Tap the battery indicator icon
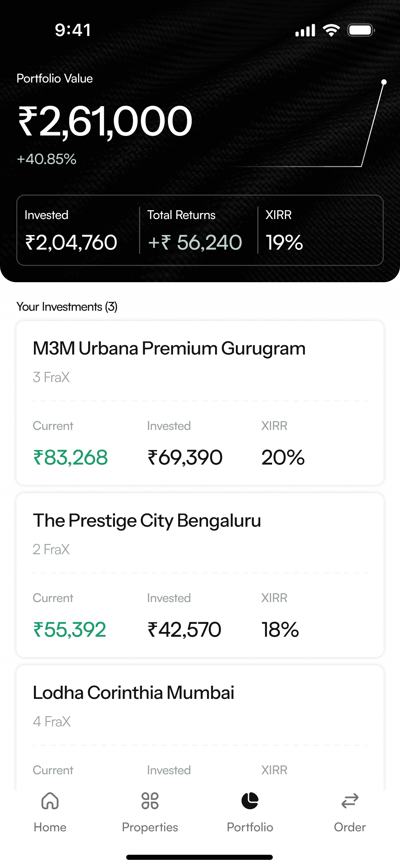The image size is (400, 868). [x=361, y=30]
